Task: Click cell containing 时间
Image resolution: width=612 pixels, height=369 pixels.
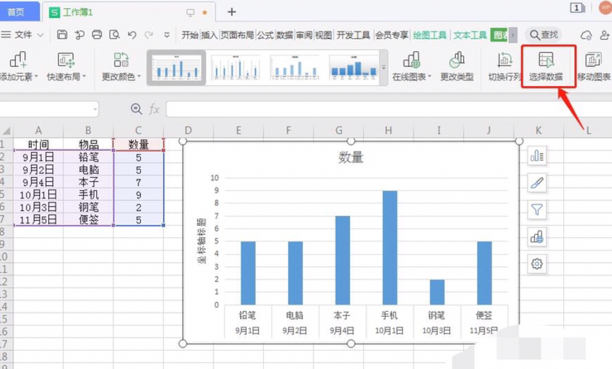Action: click(x=38, y=144)
